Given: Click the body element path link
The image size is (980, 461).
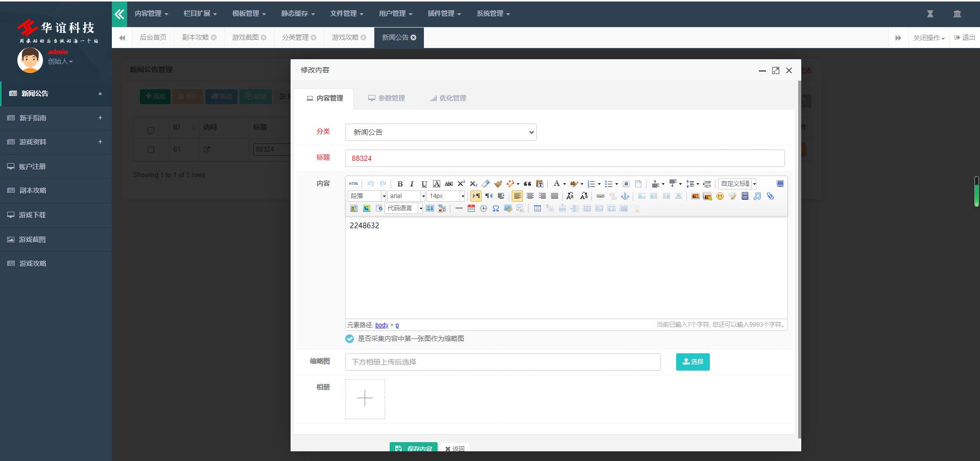Looking at the screenshot, I should click(x=381, y=325).
